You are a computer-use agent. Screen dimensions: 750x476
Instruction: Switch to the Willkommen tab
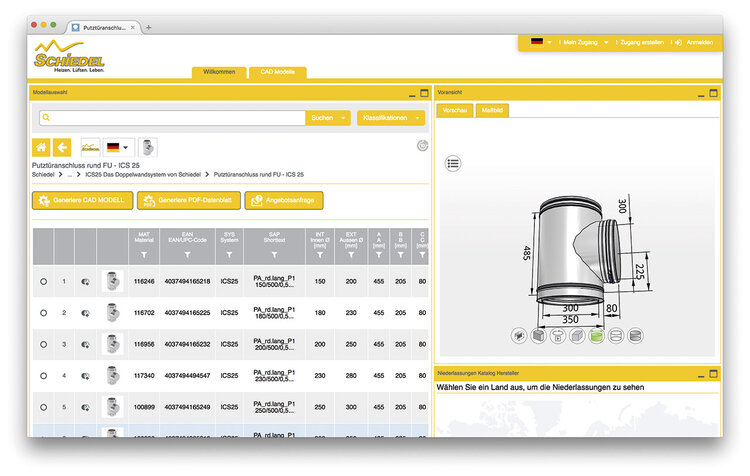[219, 72]
